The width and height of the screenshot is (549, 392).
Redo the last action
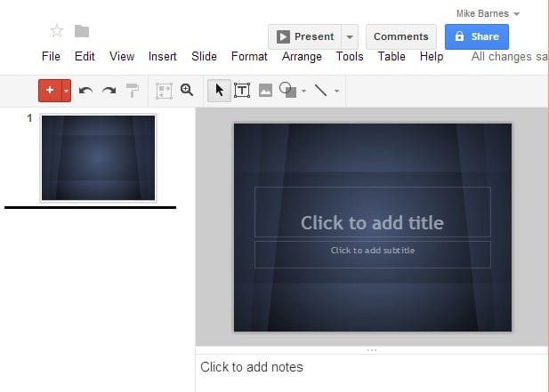tap(109, 91)
